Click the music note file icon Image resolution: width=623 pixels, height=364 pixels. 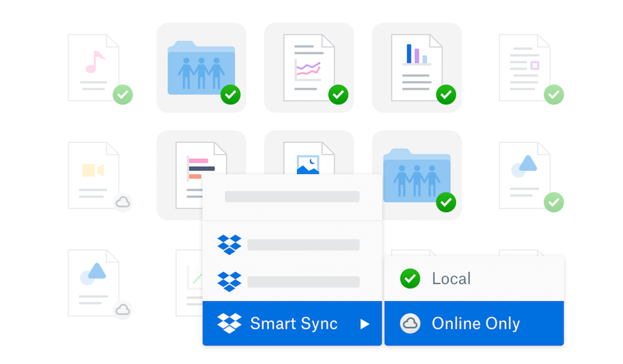(93, 67)
